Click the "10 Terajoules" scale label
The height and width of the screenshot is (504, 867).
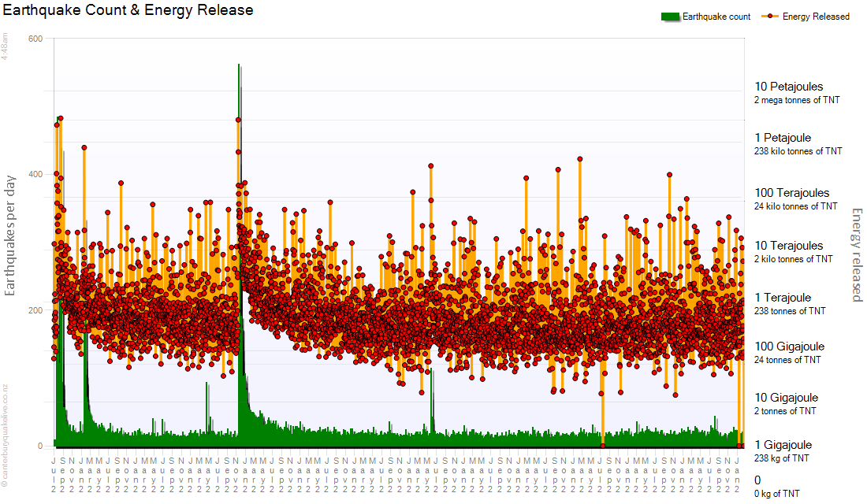788,246
